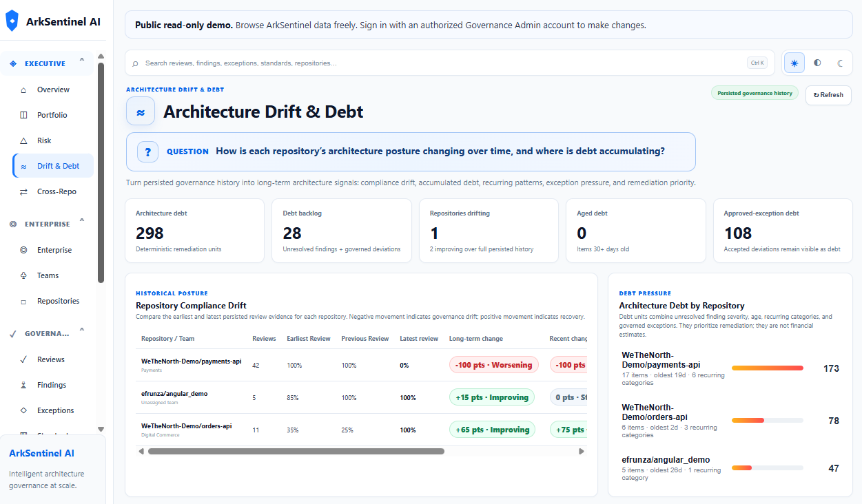This screenshot has width=862, height=504.
Task: Click the sidebar vertical scrollbar thumb
Action: click(101, 173)
